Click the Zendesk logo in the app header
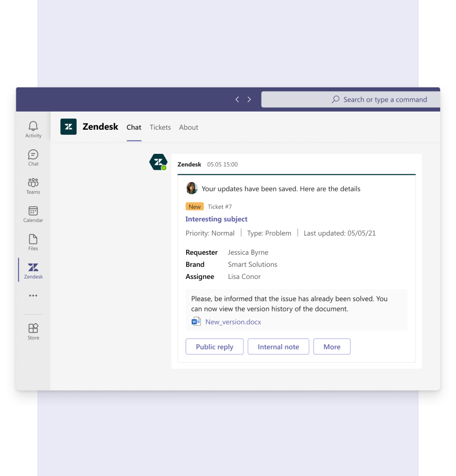Screen dimensions: 456x476 [68, 126]
